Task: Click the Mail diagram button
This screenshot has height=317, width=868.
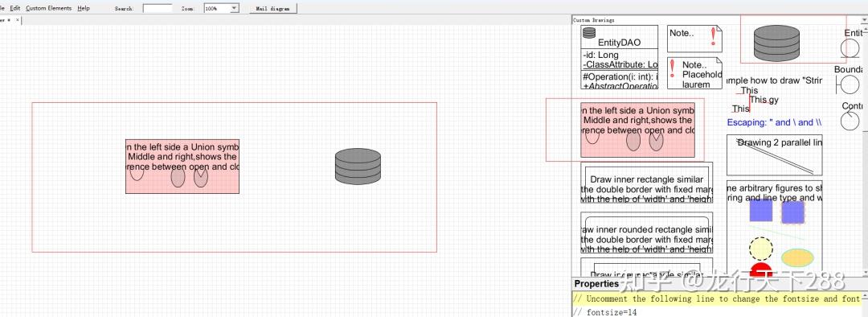Action: (273, 8)
